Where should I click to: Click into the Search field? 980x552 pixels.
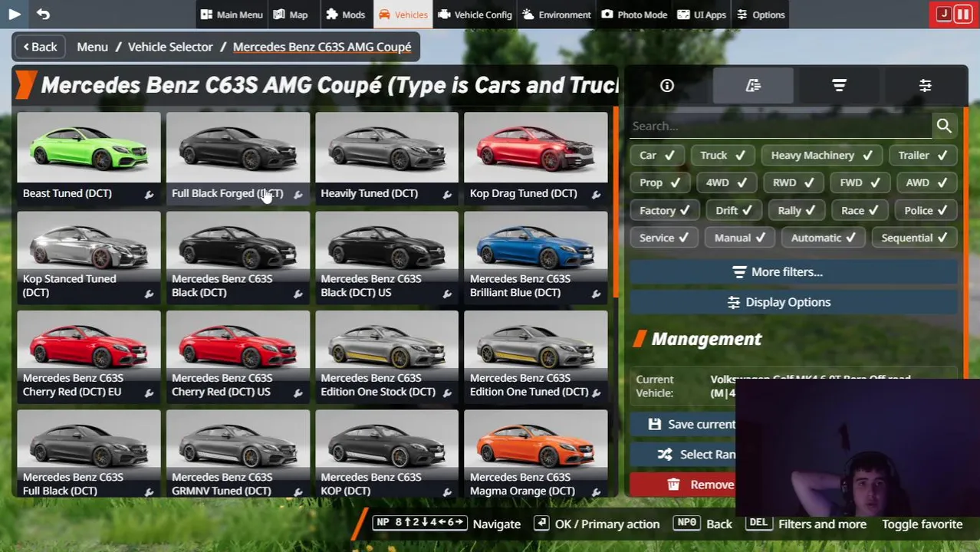coord(781,126)
